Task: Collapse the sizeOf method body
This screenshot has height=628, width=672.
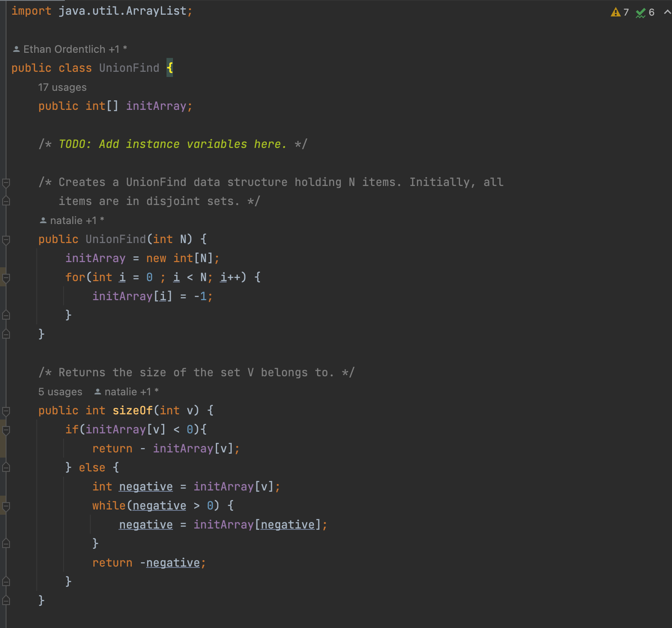Action: 6,411
